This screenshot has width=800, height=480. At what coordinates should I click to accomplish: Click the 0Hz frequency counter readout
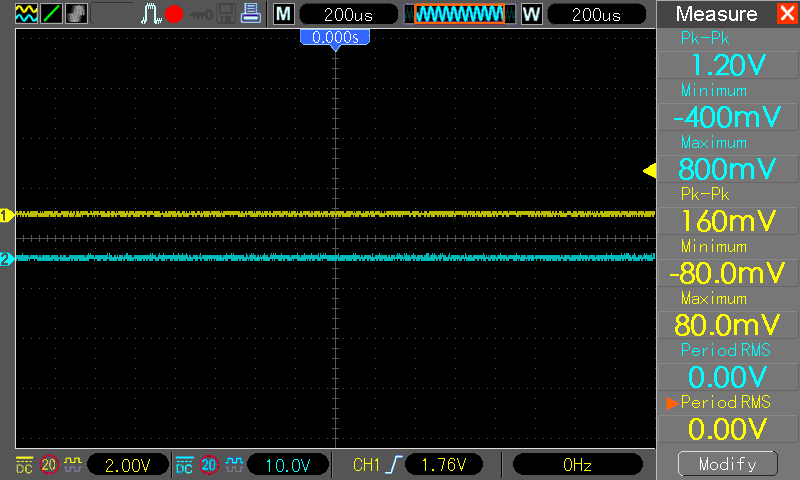click(578, 465)
